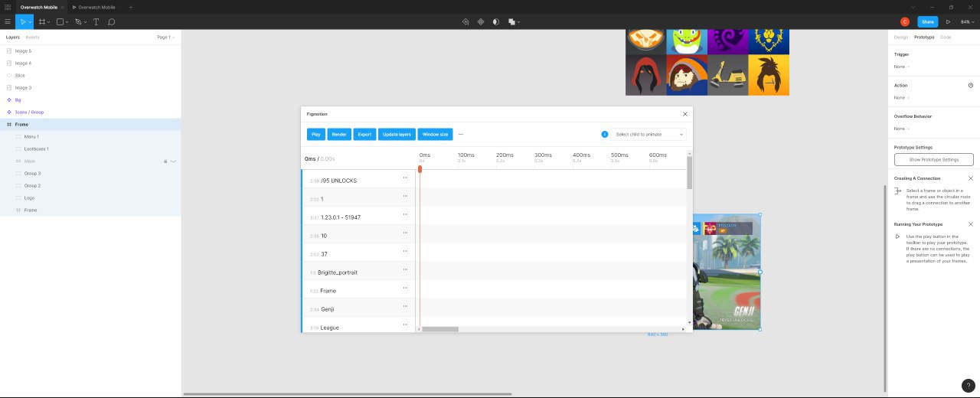
Task: Close the Figmotion plugin window
Action: [x=685, y=114]
